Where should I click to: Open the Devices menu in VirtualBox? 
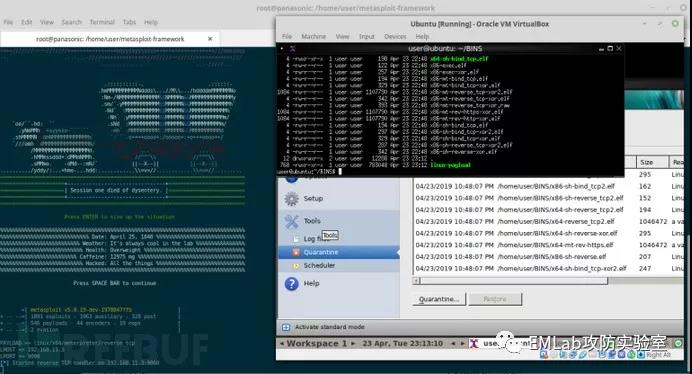coord(395,37)
